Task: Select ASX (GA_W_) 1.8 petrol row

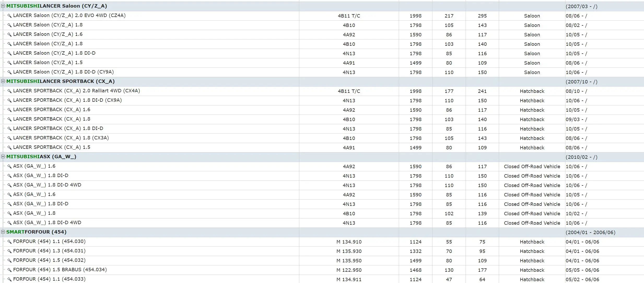Action: (322, 213)
